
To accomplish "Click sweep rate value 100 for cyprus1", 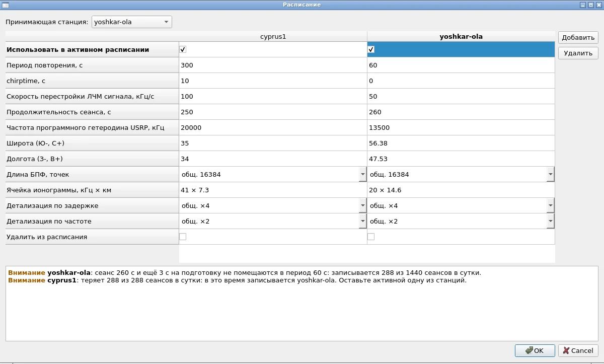I will point(273,96).
